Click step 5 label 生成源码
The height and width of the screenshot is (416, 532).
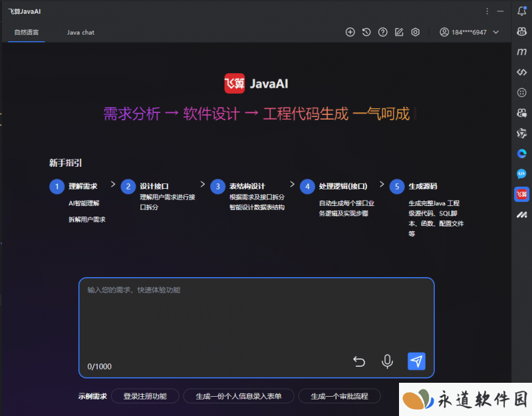(x=423, y=186)
